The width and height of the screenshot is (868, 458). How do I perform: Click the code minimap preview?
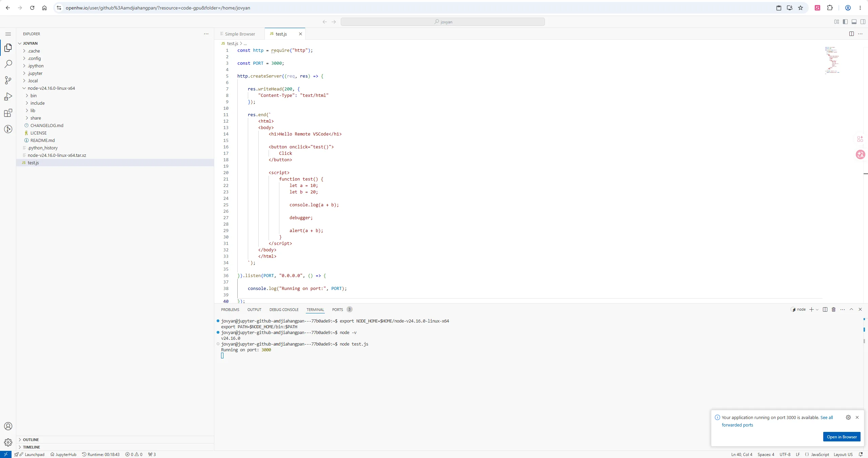(x=832, y=60)
